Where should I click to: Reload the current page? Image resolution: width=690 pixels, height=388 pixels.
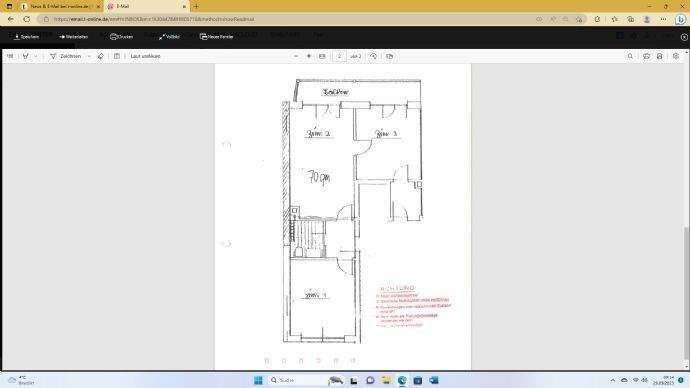coord(27,19)
